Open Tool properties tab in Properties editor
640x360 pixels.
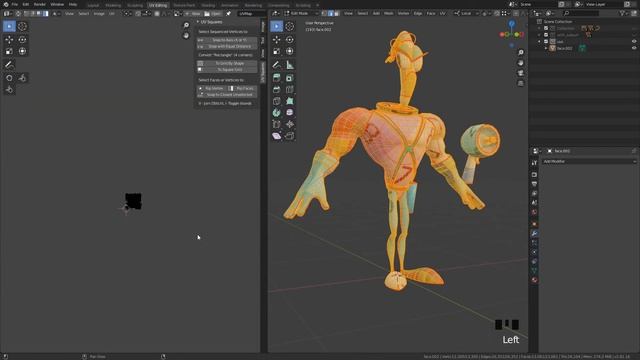pos(534,163)
